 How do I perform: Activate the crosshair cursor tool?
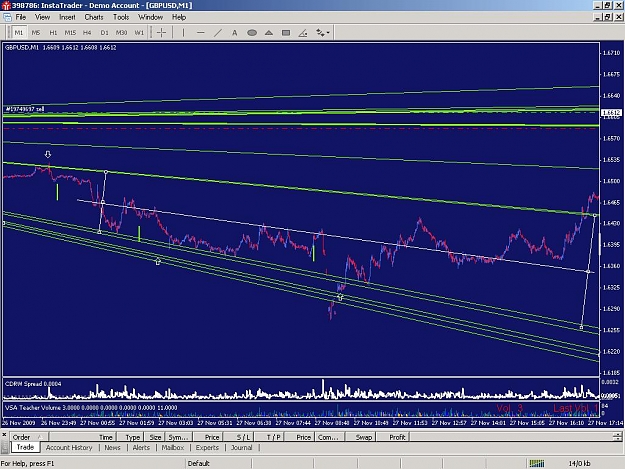pyautogui.click(x=161, y=33)
